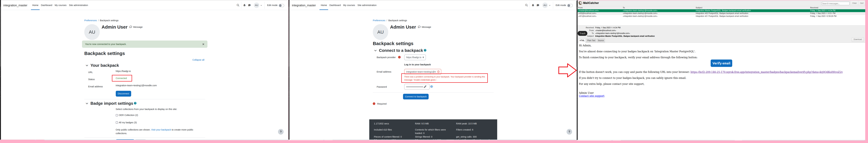This screenshot has width=868, height=143.
Task: Click Visit your backpack link
Action: [x=161, y=130]
